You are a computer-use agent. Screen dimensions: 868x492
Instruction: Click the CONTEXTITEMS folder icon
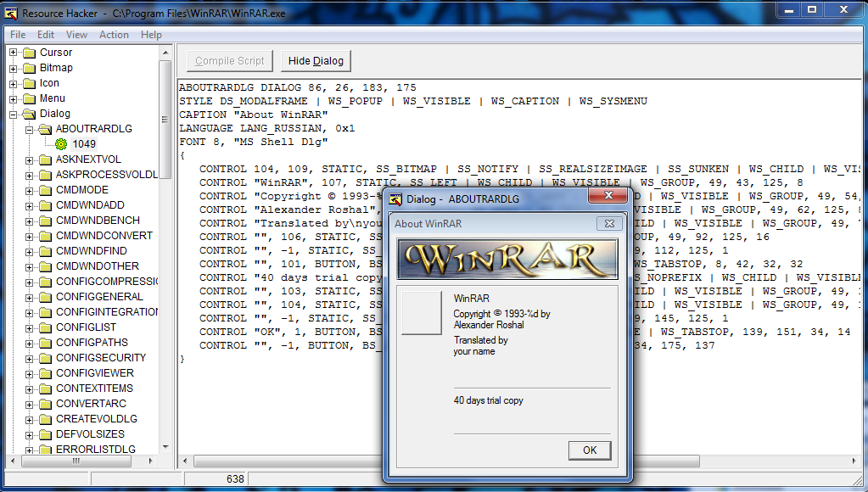[45, 389]
